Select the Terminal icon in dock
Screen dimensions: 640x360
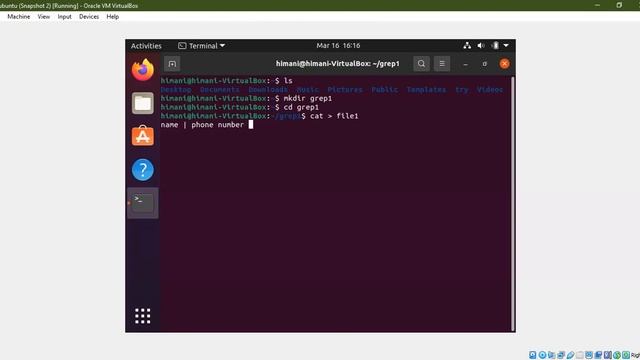point(143,203)
